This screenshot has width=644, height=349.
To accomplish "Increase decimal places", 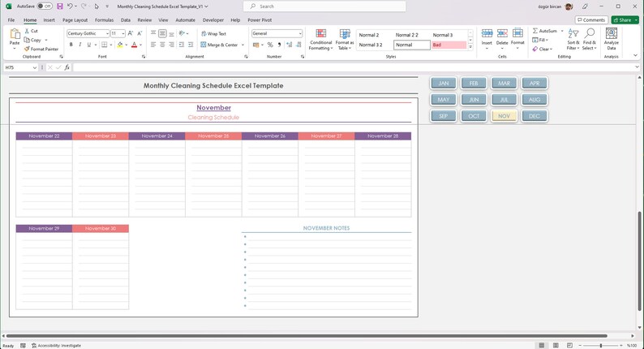I will 289,45.
